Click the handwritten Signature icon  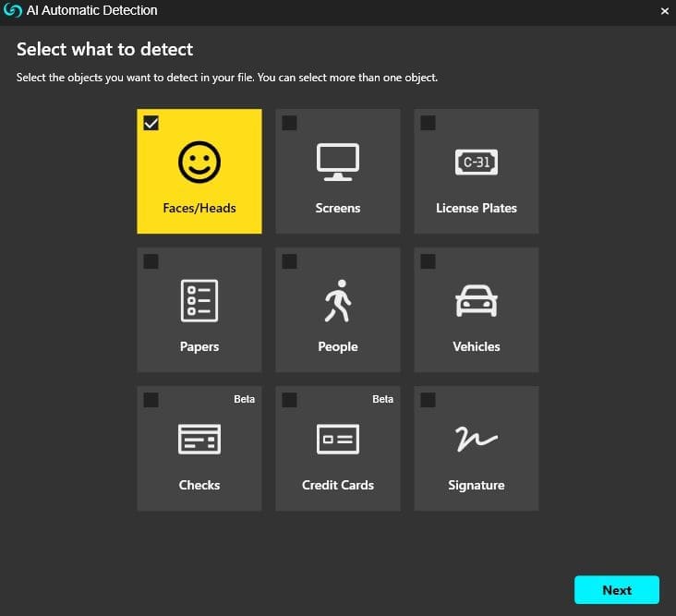[x=476, y=440]
